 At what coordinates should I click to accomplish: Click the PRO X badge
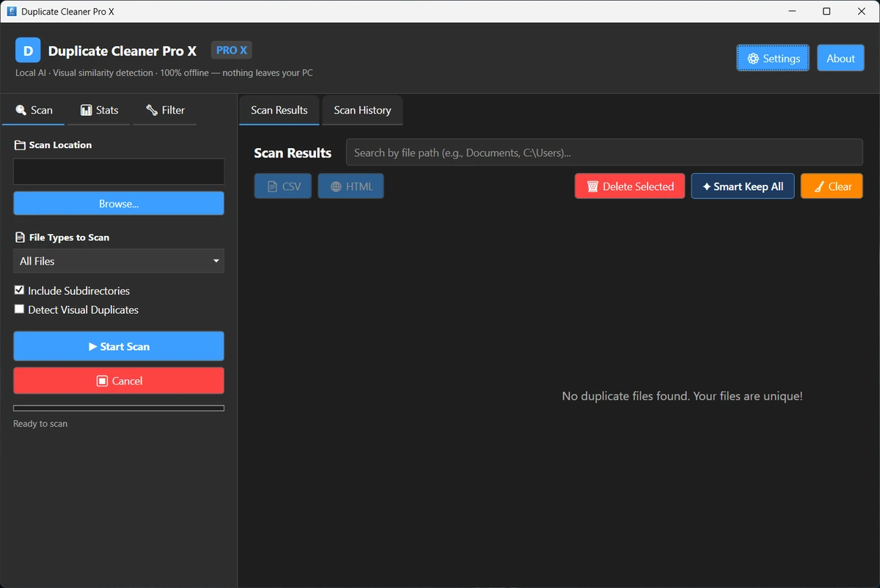232,50
